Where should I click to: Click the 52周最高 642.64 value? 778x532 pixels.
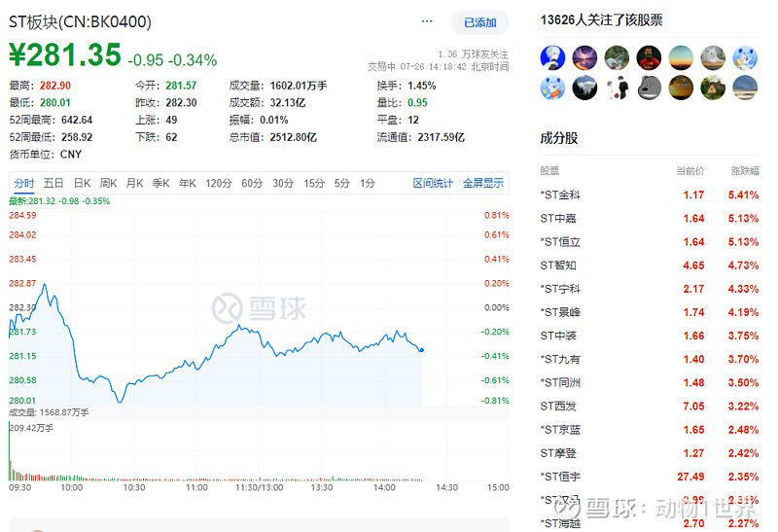click(x=77, y=120)
